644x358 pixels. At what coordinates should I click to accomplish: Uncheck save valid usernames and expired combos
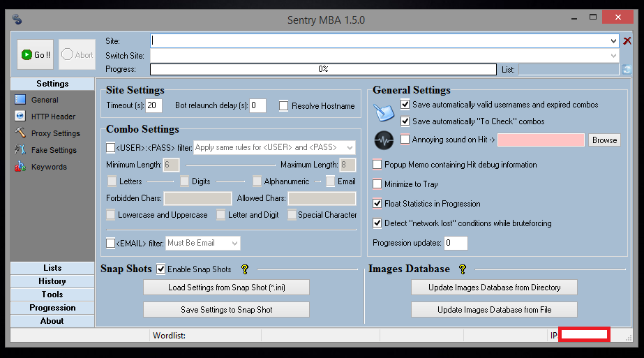405,105
